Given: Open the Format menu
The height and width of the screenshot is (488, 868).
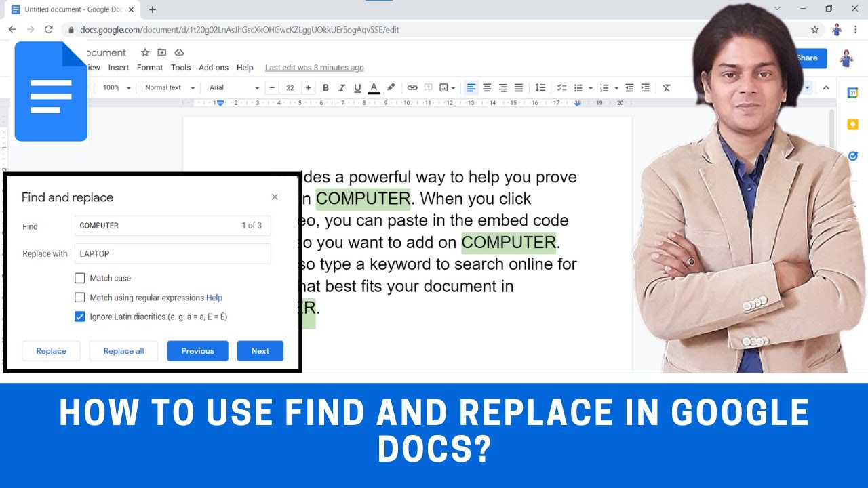Looking at the screenshot, I should coord(150,68).
